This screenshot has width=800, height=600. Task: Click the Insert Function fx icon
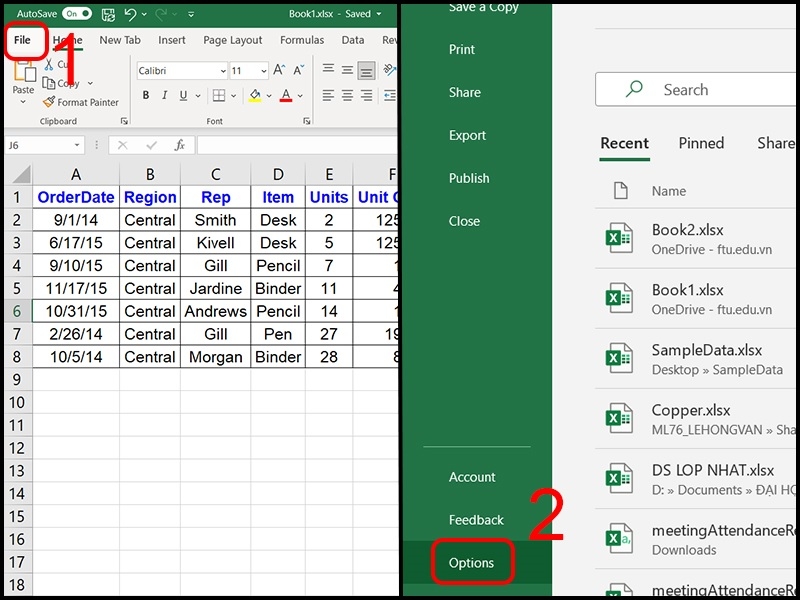click(x=180, y=145)
